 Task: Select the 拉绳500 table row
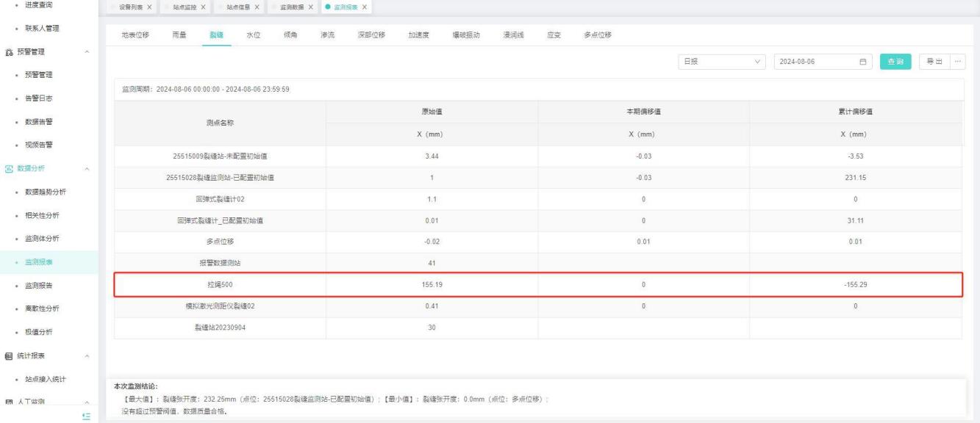[x=537, y=283]
